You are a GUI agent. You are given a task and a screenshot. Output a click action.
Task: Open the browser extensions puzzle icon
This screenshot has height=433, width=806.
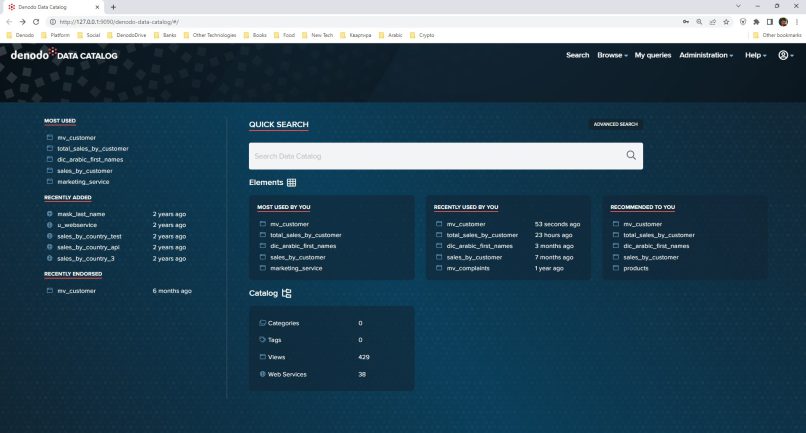(756, 22)
